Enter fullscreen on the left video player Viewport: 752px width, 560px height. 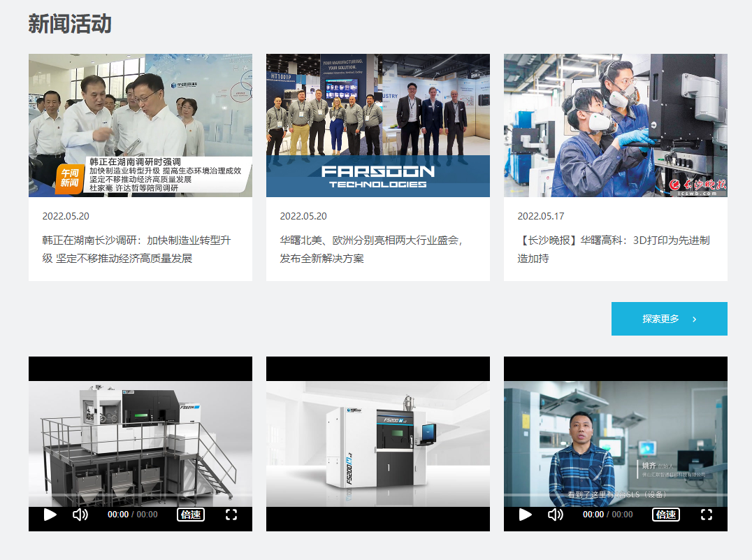(231, 515)
